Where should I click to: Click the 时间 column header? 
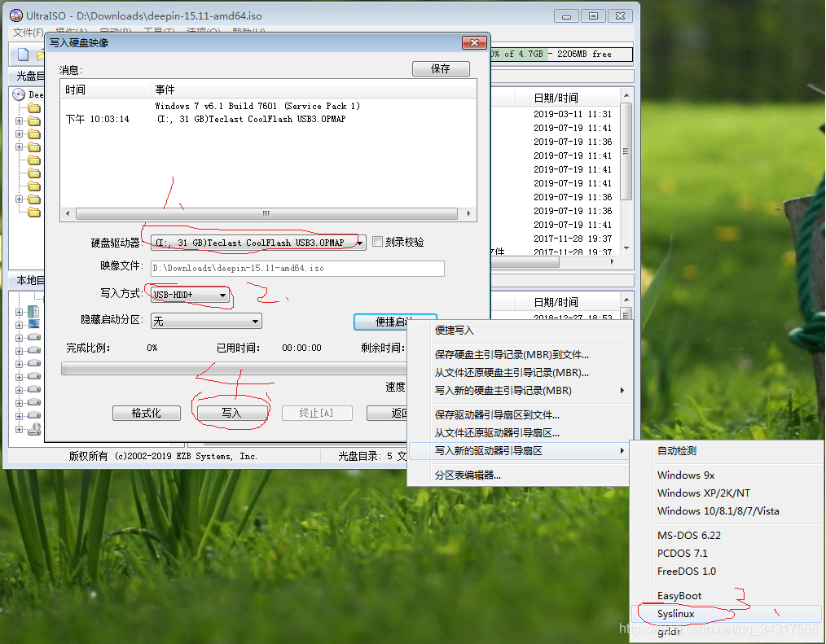pos(105,90)
